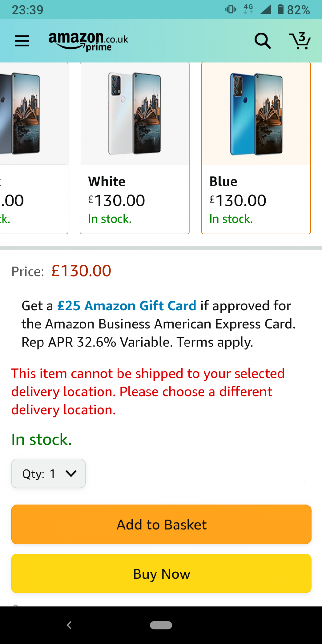Open the search magnifier icon
This screenshot has height=644, width=322.
262,41
